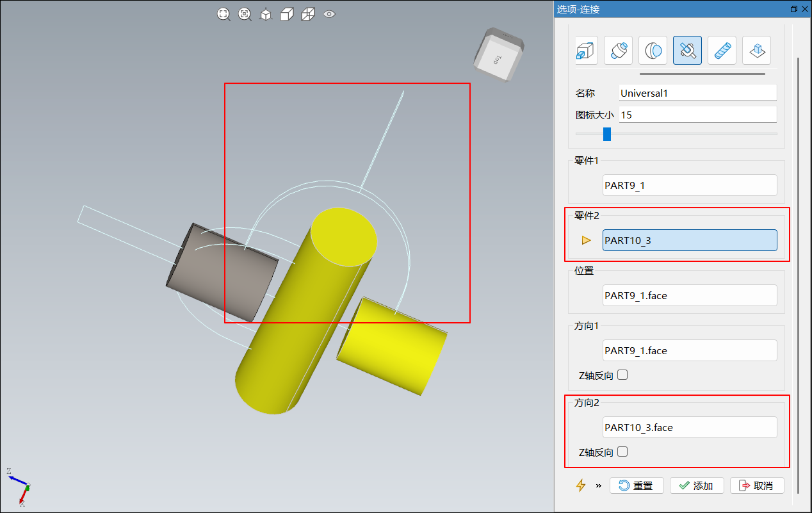Choose the cylindrical joint connection type
This screenshot has width=812, height=513.
pyautogui.click(x=618, y=50)
